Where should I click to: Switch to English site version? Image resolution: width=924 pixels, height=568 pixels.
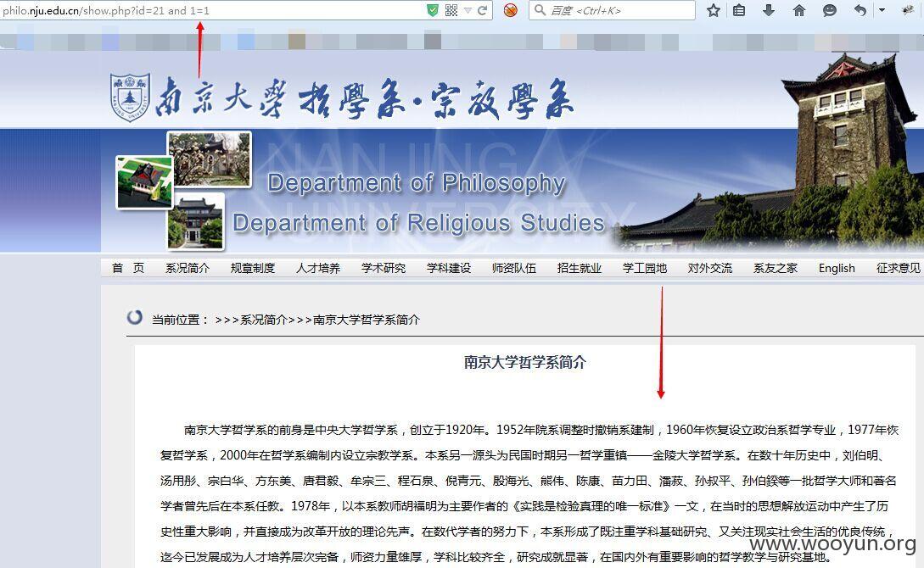click(837, 269)
